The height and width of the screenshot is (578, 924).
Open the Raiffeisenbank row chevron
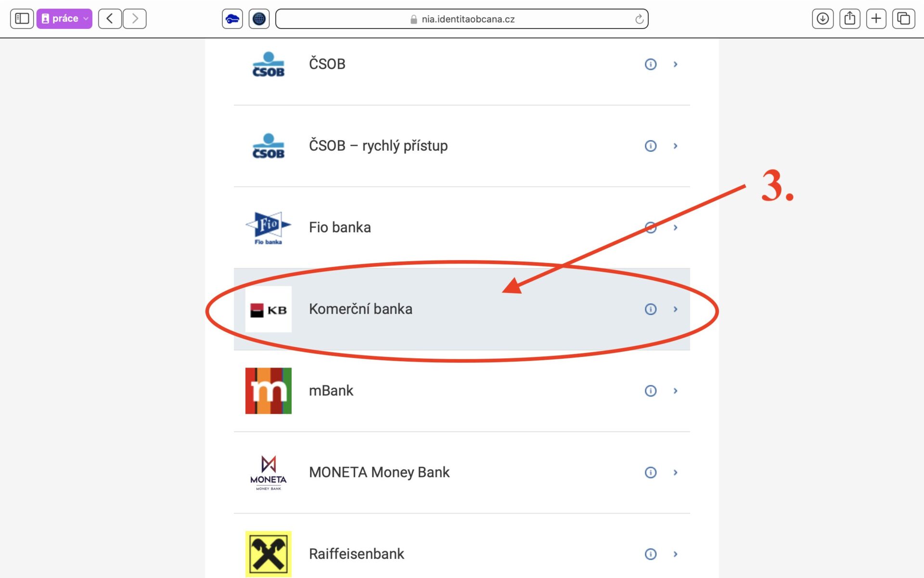pyautogui.click(x=676, y=554)
